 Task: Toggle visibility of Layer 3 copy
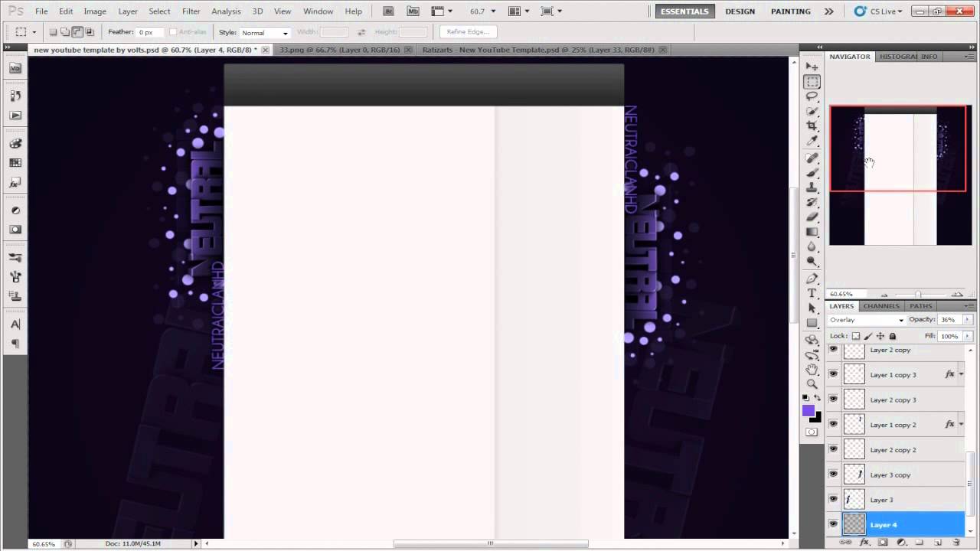(x=833, y=474)
